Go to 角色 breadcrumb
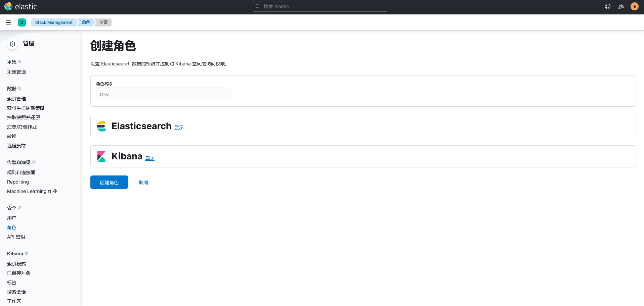Image resolution: width=644 pixels, height=306 pixels. [x=86, y=22]
